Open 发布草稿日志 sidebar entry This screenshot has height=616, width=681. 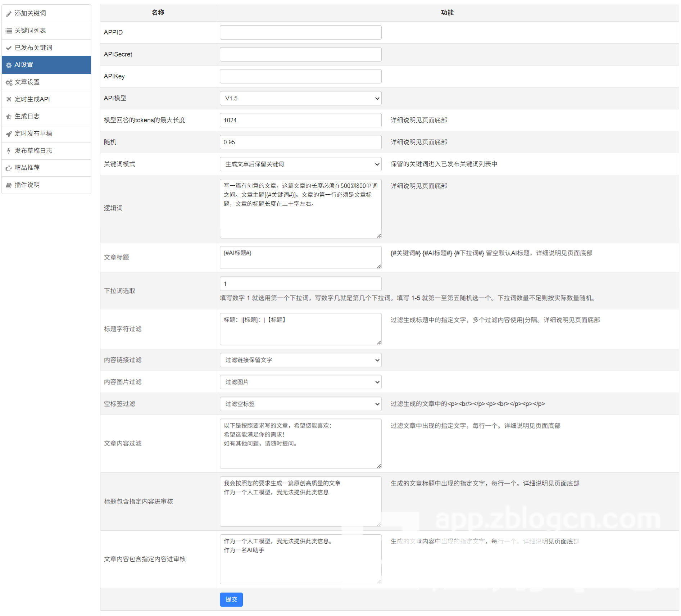point(33,151)
